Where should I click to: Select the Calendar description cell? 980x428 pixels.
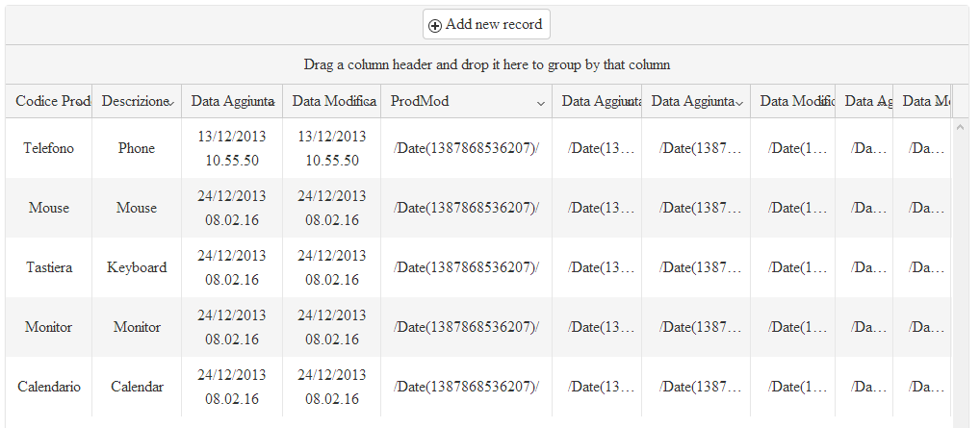(x=137, y=387)
